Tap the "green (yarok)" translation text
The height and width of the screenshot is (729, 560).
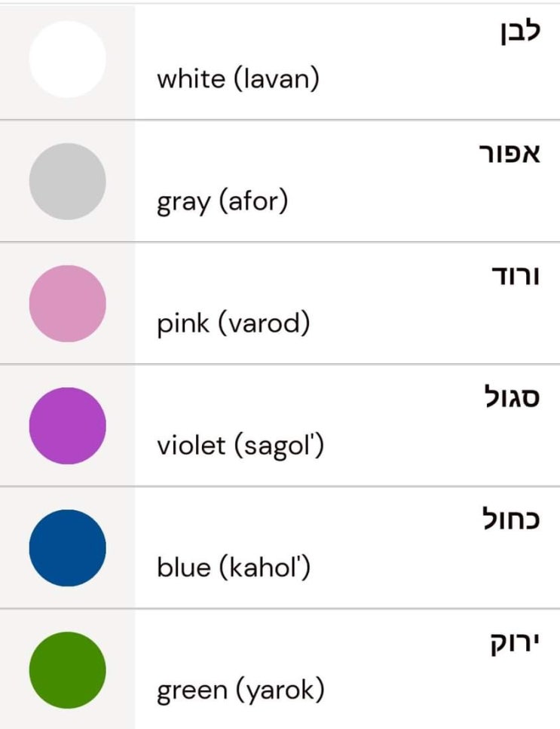tap(240, 690)
